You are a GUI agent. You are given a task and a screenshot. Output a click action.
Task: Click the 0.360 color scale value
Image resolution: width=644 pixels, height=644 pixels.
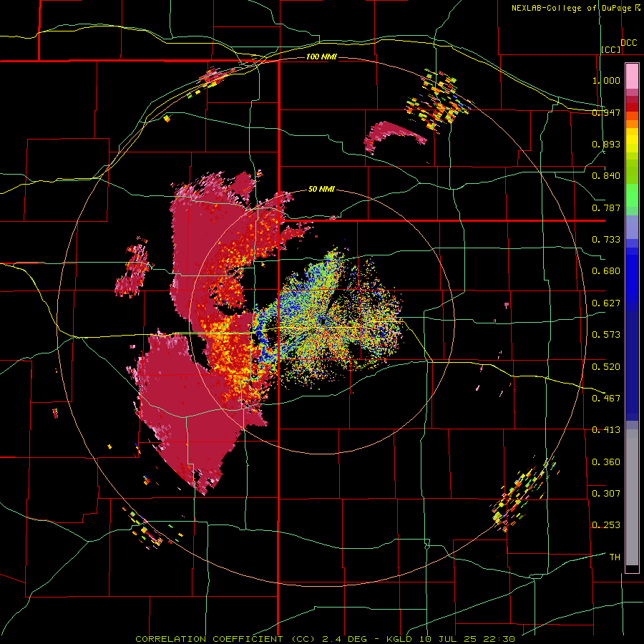606,462
